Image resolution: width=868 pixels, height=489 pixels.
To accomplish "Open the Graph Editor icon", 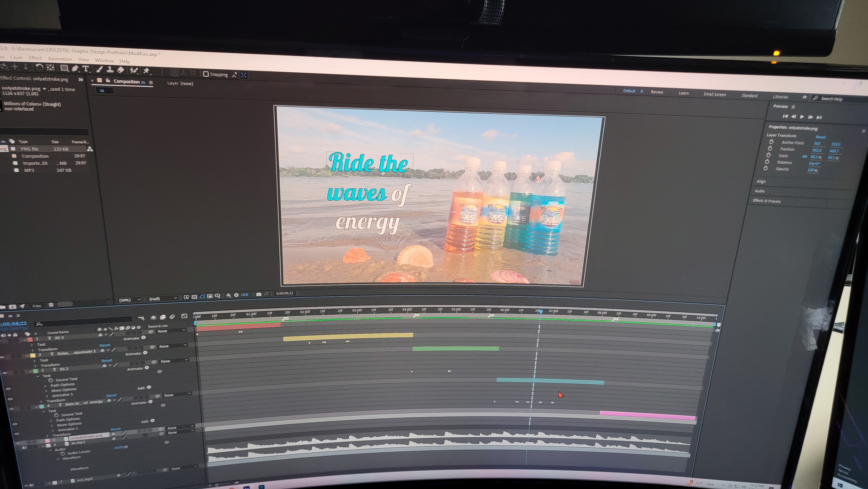I will click(x=184, y=316).
